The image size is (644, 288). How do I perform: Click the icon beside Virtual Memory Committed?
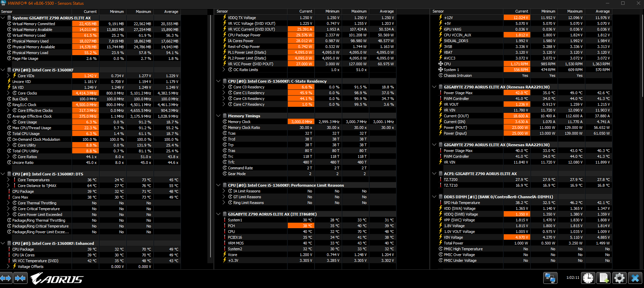click(9, 24)
